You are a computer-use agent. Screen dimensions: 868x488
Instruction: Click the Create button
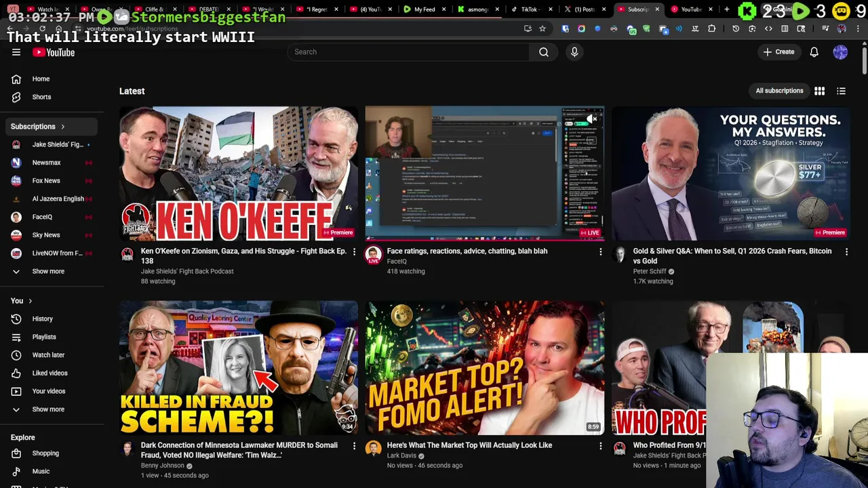pos(778,52)
